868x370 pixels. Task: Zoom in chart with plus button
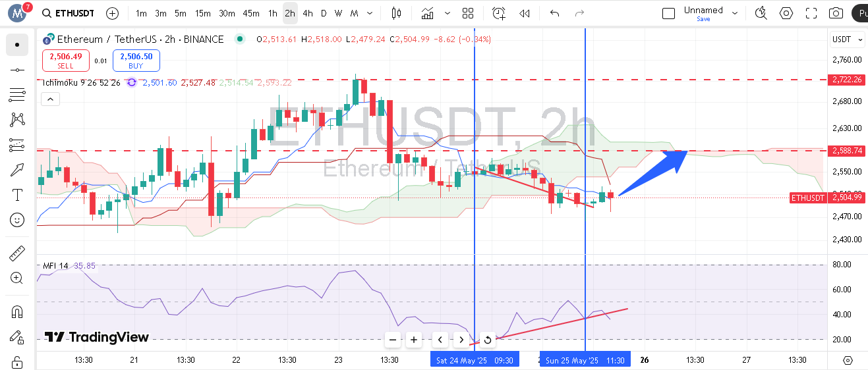[414, 340]
